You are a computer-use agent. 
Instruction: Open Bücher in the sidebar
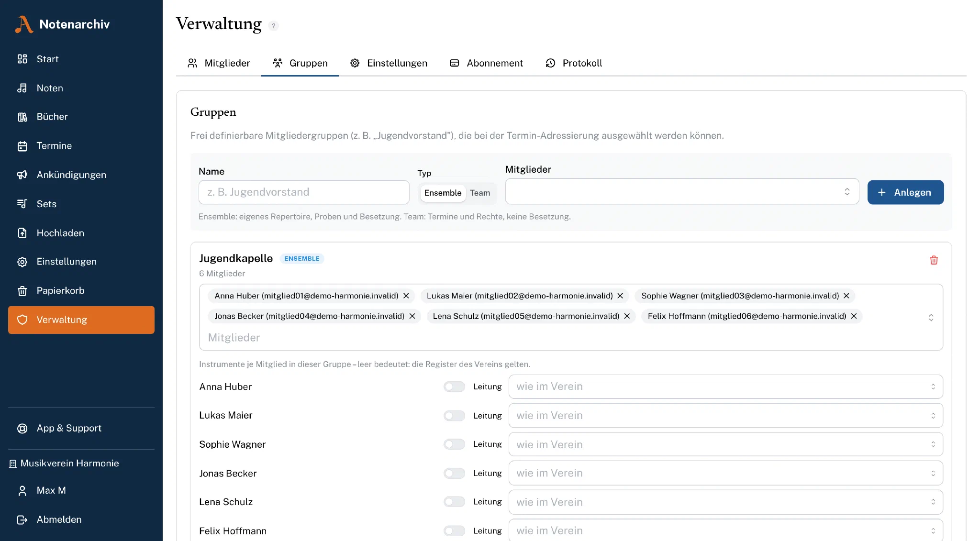[81, 117]
